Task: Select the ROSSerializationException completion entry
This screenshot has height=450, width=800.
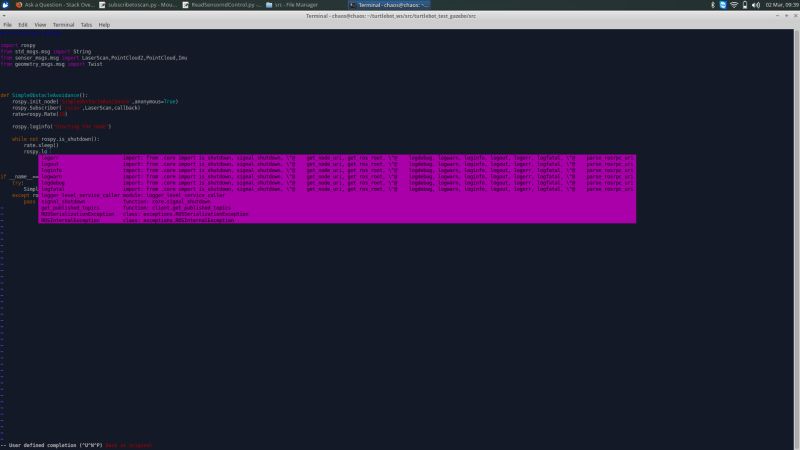Action: point(337,214)
